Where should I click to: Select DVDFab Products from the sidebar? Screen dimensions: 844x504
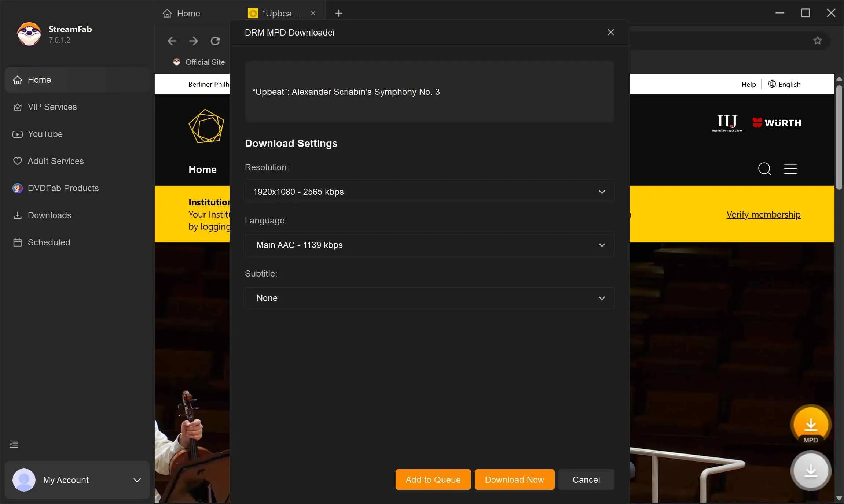[x=62, y=188]
